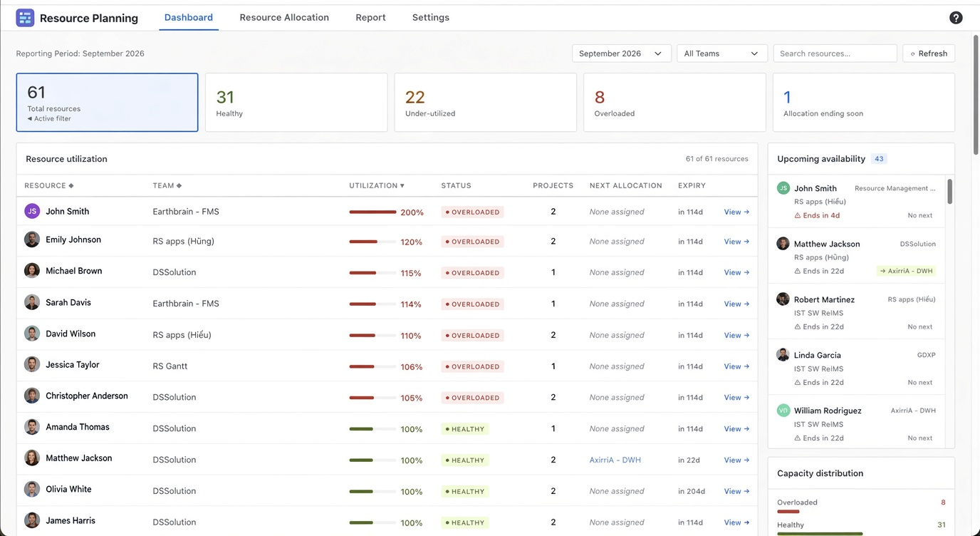Click Healthy green capacity distribution bar
Viewport: 980px width, 536px height.
click(x=820, y=533)
